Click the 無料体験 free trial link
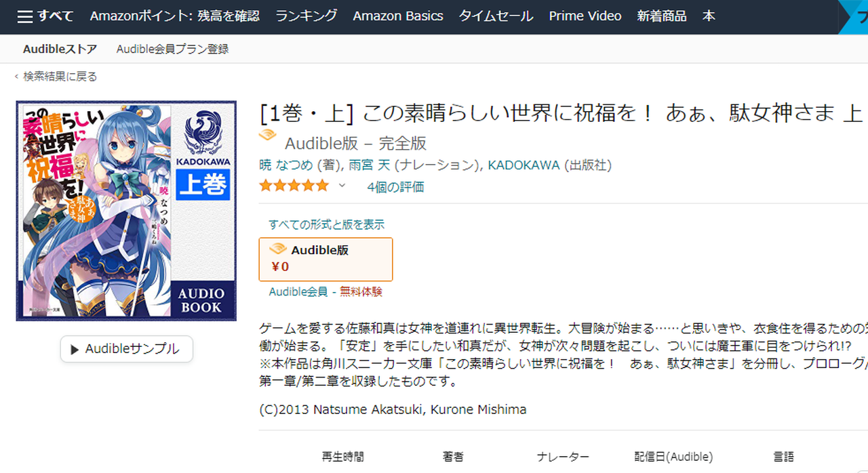The height and width of the screenshot is (473, 868). point(361,292)
